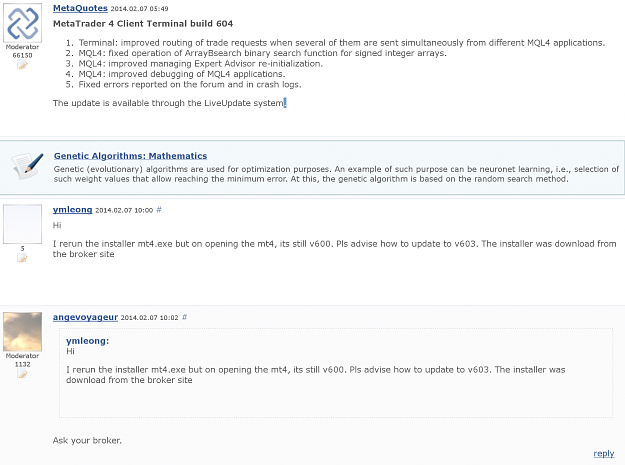The height and width of the screenshot is (465, 625).
Task: Click the edit icon under angevoyageur's avatar
Action: point(22,374)
